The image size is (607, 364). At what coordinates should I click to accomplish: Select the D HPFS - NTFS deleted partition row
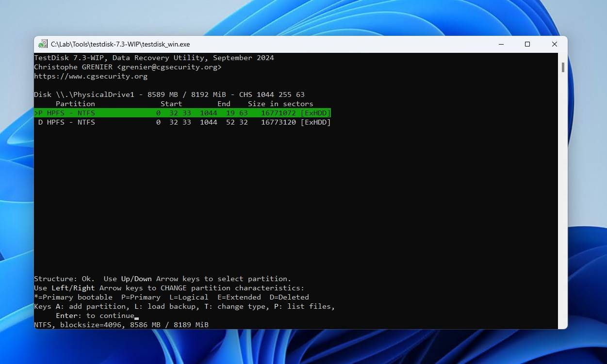coord(184,122)
